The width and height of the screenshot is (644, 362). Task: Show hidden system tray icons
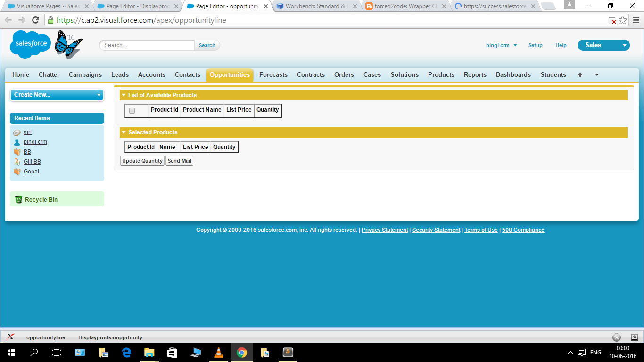570,353
